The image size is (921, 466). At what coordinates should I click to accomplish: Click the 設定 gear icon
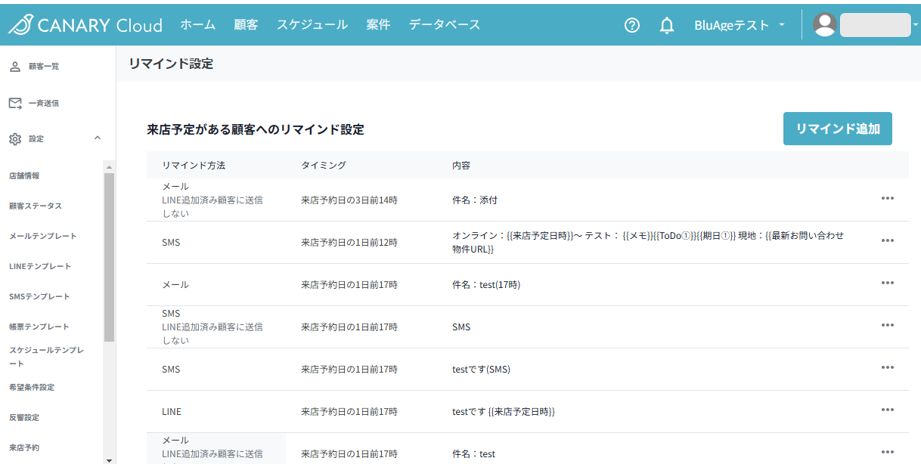[x=15, y=139]
